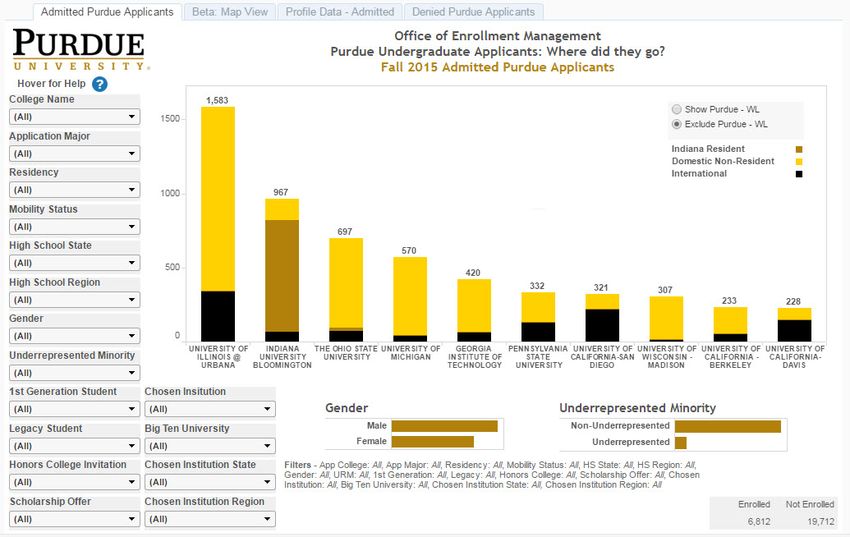Select the Pennsylvania State University bar
The width and height of the screenshot is (850, 537).
538,317
